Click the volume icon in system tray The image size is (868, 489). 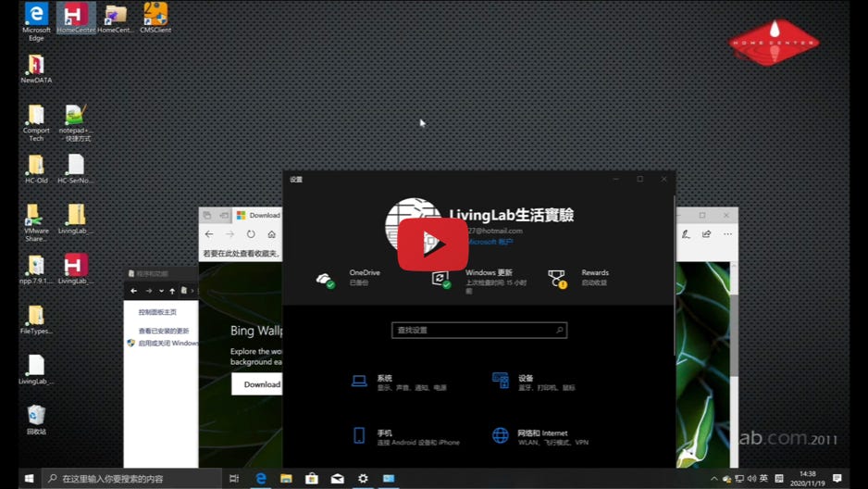click(x=751, y=479)
